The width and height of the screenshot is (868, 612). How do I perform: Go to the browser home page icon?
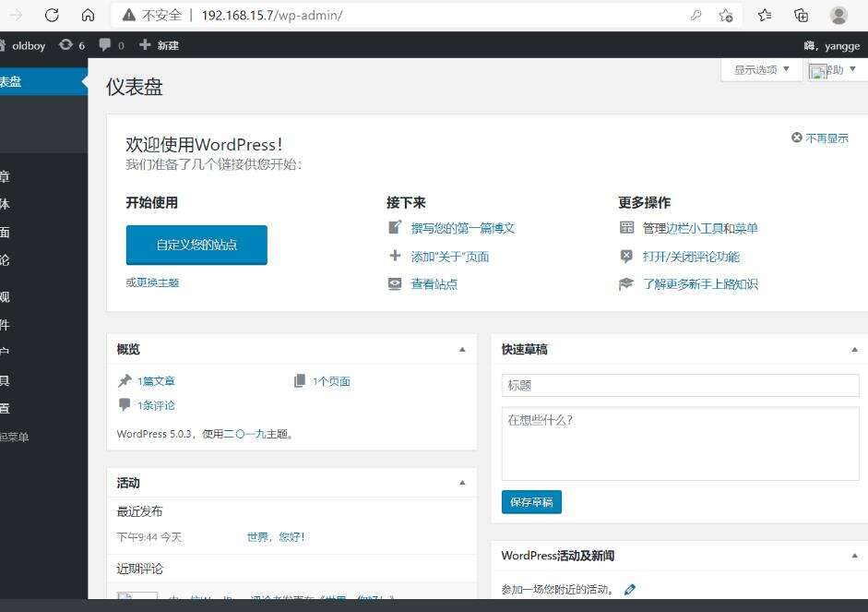pyautogui.click(x=88, y=15)
